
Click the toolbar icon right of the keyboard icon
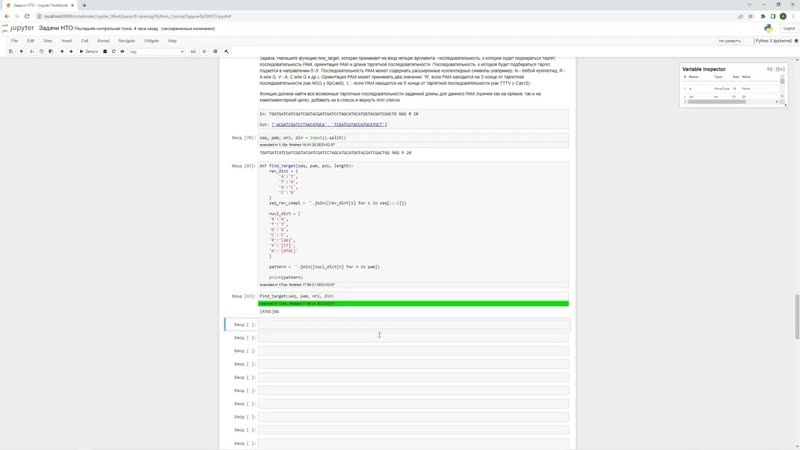[x=204, y=52]
